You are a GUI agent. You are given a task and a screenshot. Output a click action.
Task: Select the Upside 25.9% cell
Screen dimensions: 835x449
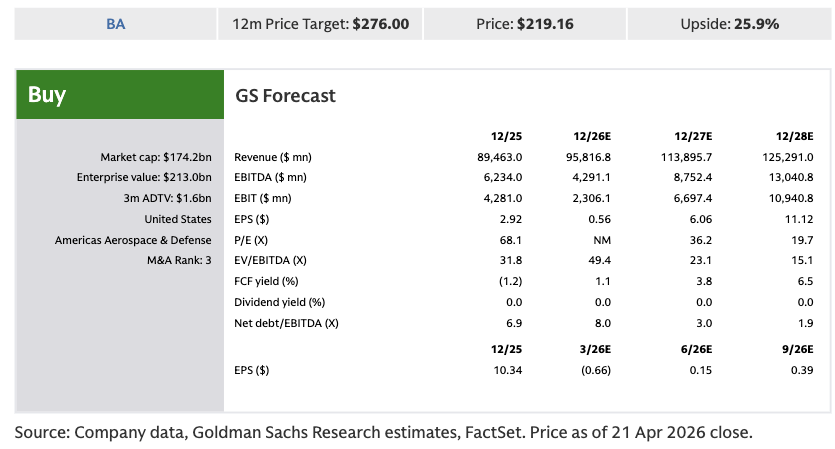point(729,24)
